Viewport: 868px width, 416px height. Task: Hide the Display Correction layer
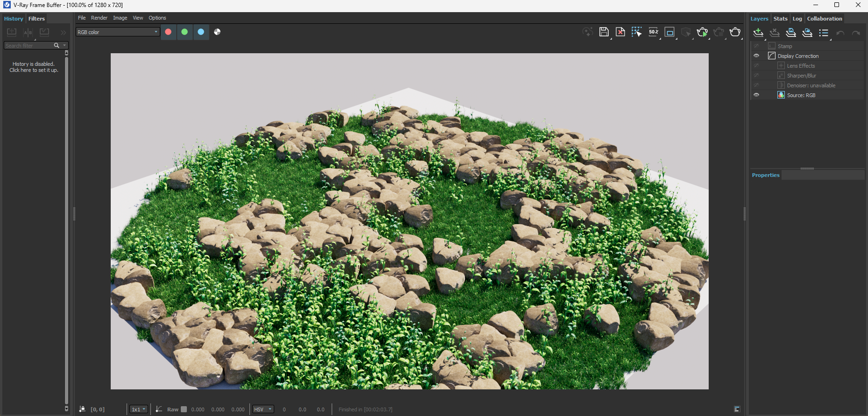(x=756, y=56)
